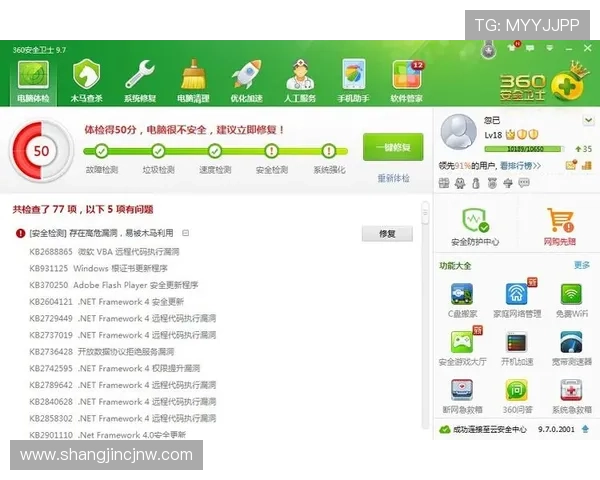
Task: Select KB2729449 vulnerability row
Action: click(122, 318)
